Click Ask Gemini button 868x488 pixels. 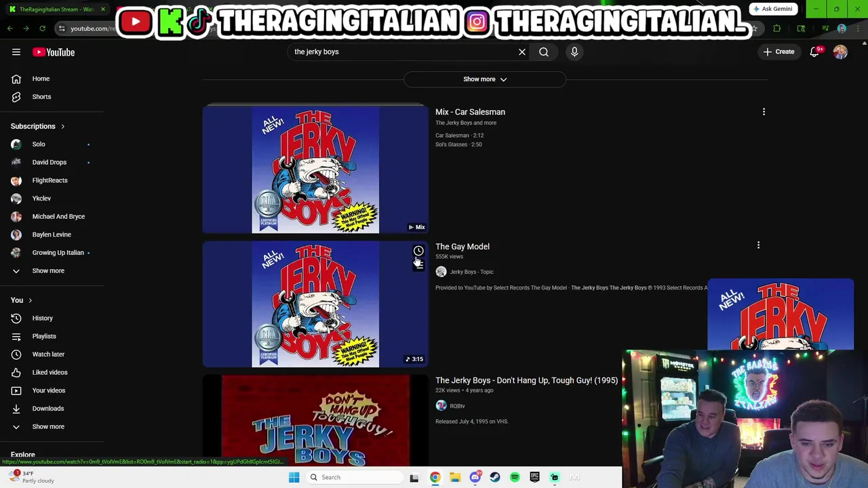(x=772, y=9)
